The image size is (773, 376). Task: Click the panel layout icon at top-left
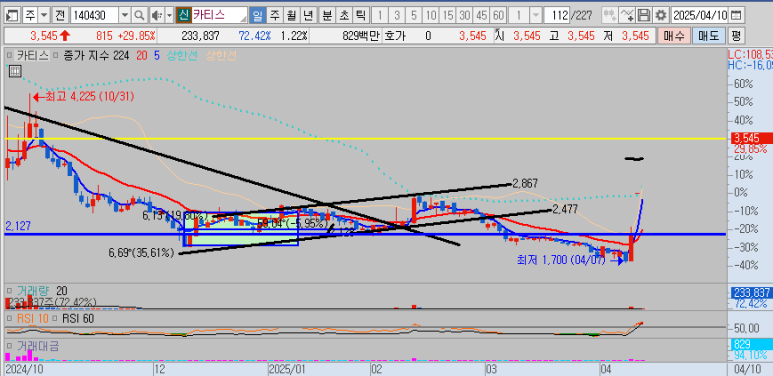12,15
